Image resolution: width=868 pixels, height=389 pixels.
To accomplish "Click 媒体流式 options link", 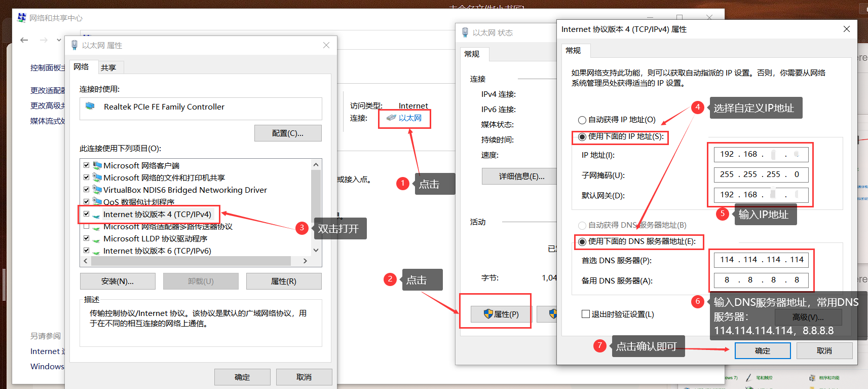I will [48, 121].
